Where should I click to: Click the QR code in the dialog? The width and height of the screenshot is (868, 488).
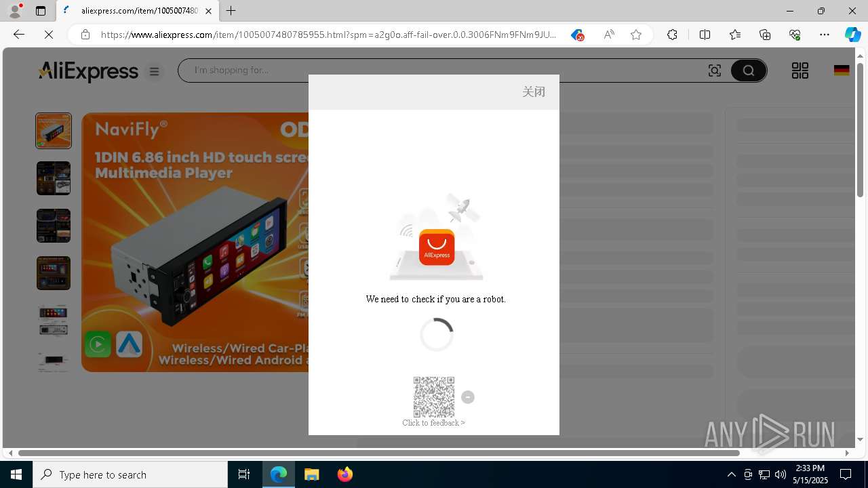tap(434, 397)
